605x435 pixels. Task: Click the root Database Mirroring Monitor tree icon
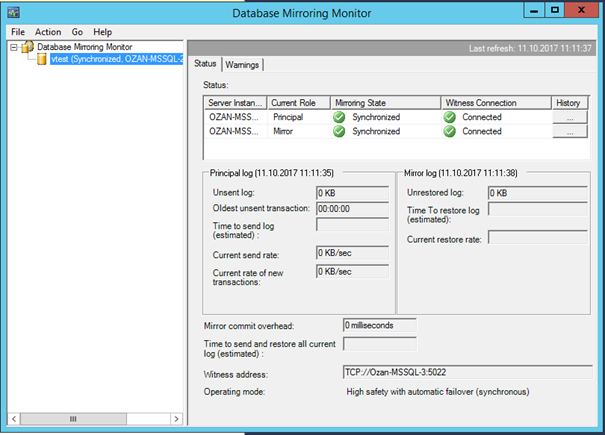click(x=28, y=46)
